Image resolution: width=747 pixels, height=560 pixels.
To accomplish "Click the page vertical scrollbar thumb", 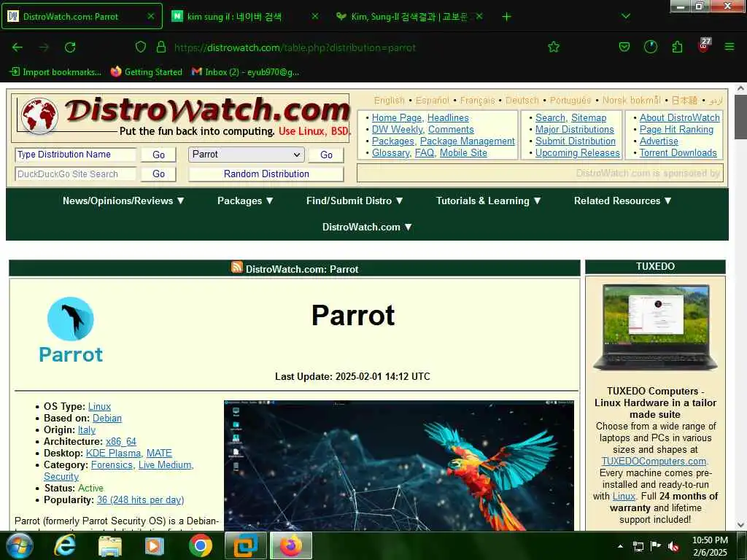I will point(740,117).
